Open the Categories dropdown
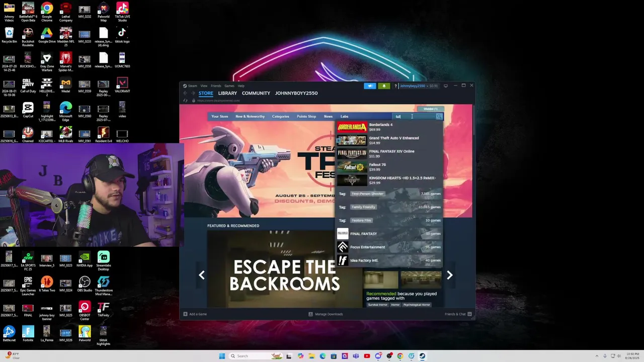 click(x=281, y=117)
